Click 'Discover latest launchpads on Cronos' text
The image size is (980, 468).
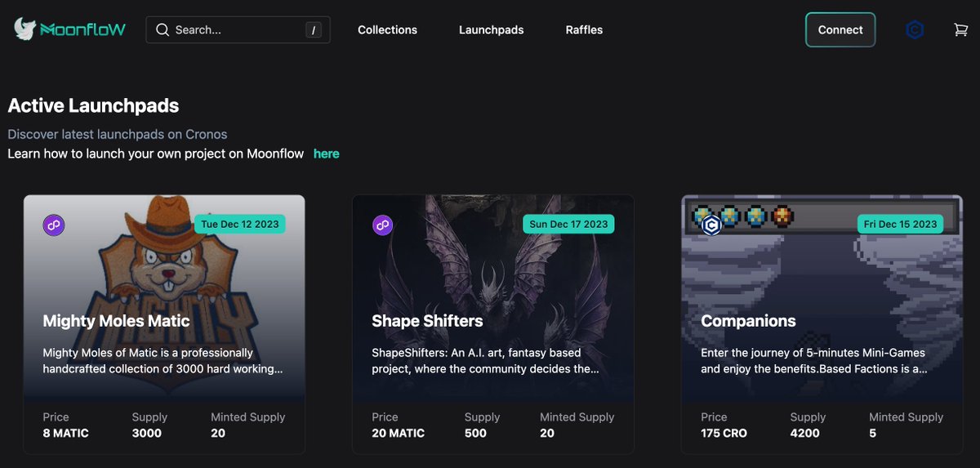click(117, 134)
